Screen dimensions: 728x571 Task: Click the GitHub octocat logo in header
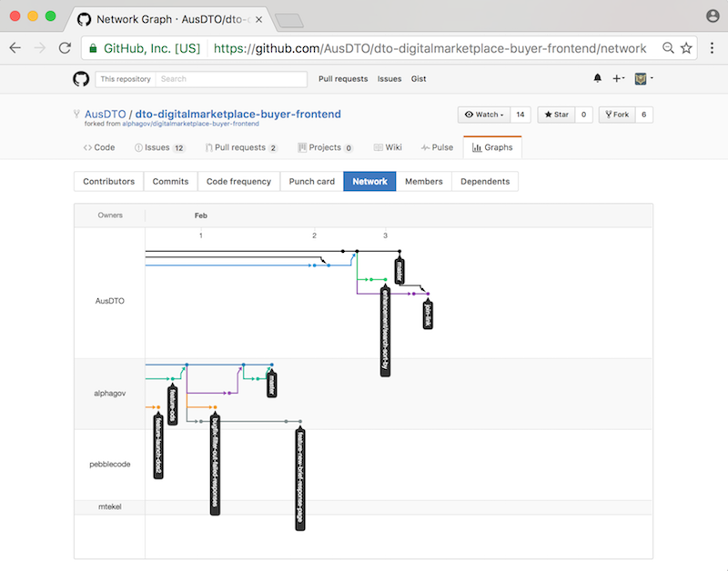coord(81,79)
